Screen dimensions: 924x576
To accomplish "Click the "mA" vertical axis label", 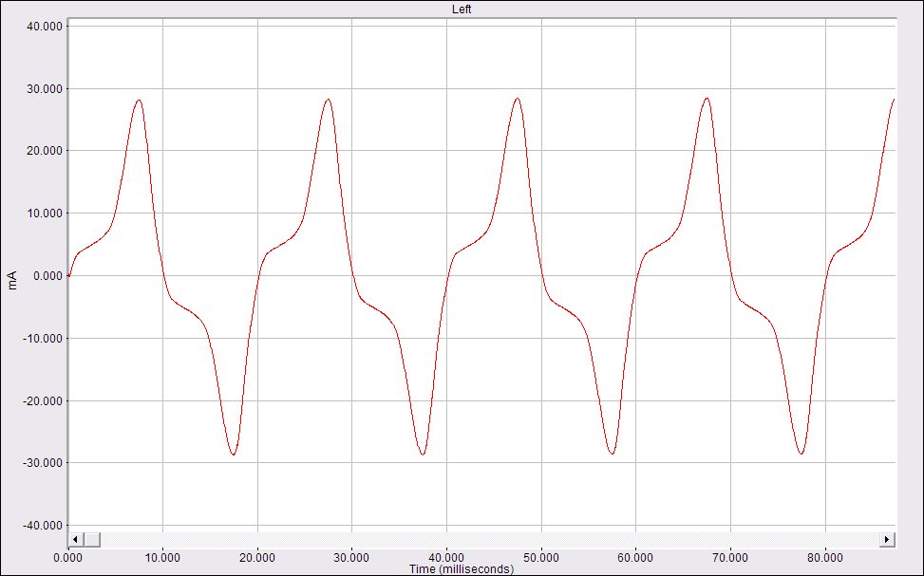I will (12, 280).
